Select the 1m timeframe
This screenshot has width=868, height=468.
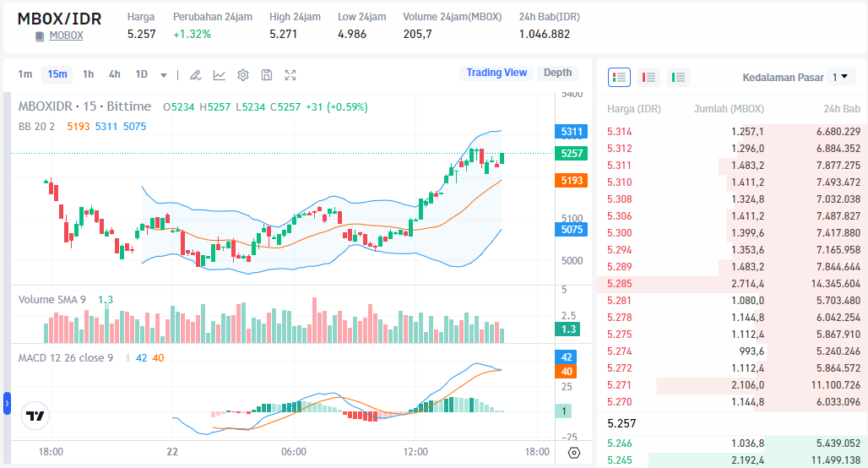(x=25, y=74)
